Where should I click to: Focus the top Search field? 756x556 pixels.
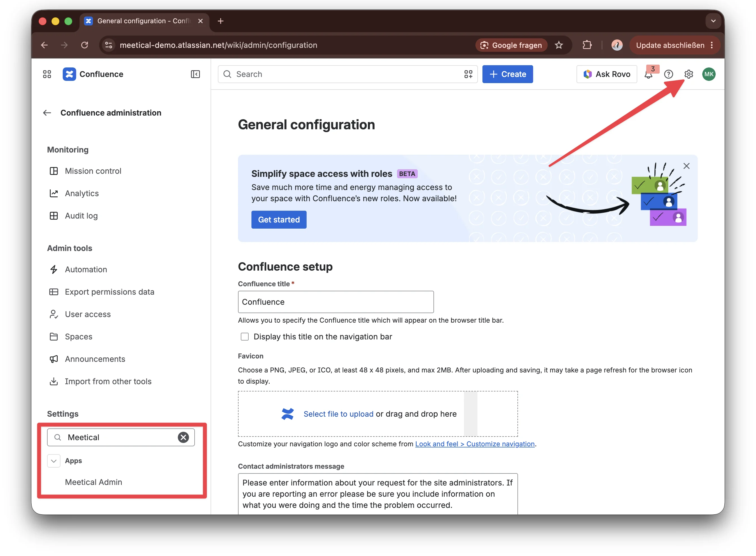pos(347,74)
